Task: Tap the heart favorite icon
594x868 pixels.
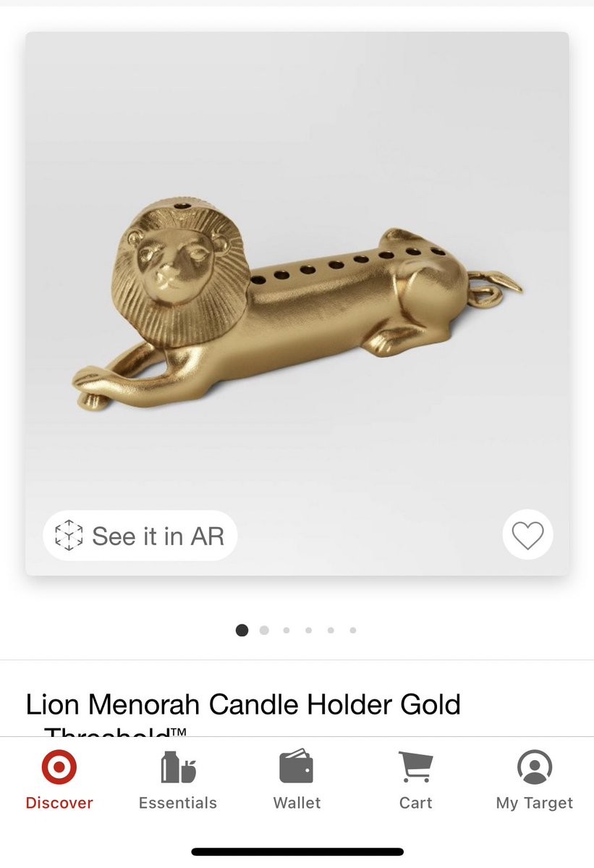Action: pyautogui.click(x=527, y=535)
